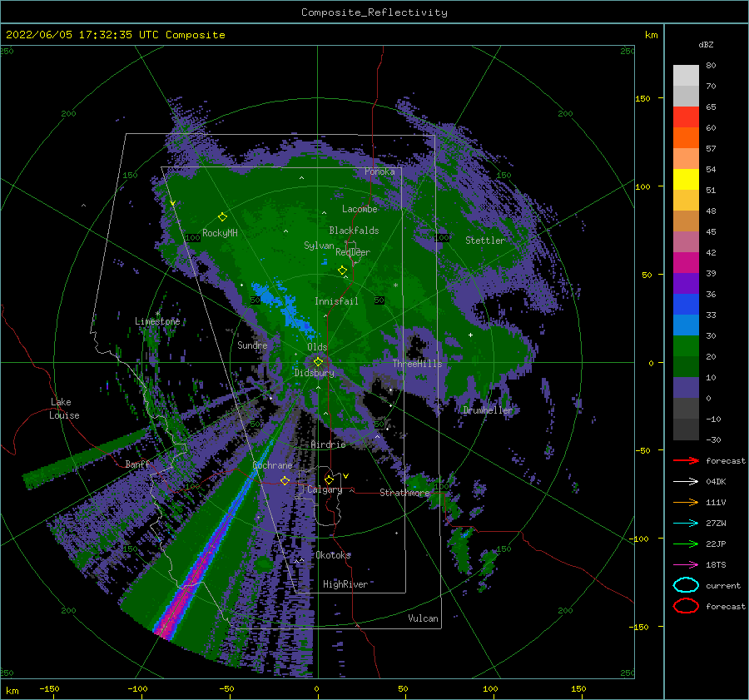Click the Calgary city label
The height and width of the screenshot is (700, 749).
(325, 489)
